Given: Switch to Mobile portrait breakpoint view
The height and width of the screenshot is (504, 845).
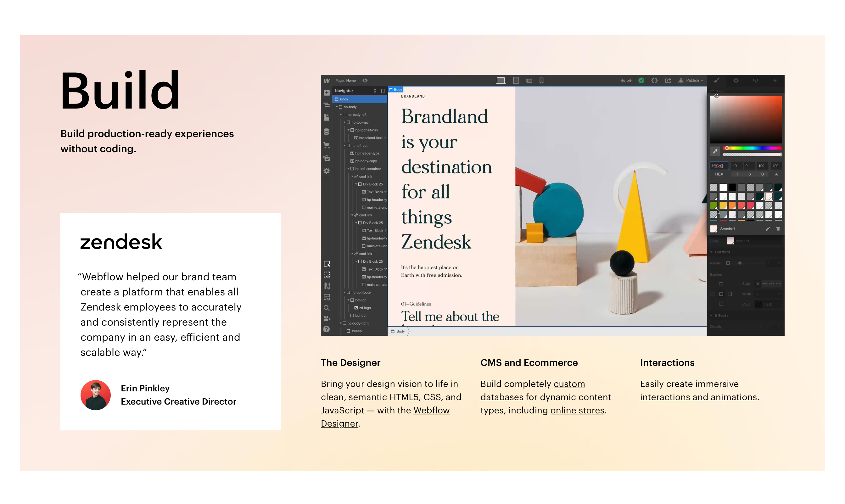Looking at the screenshot, I should [x=542, y=81].
